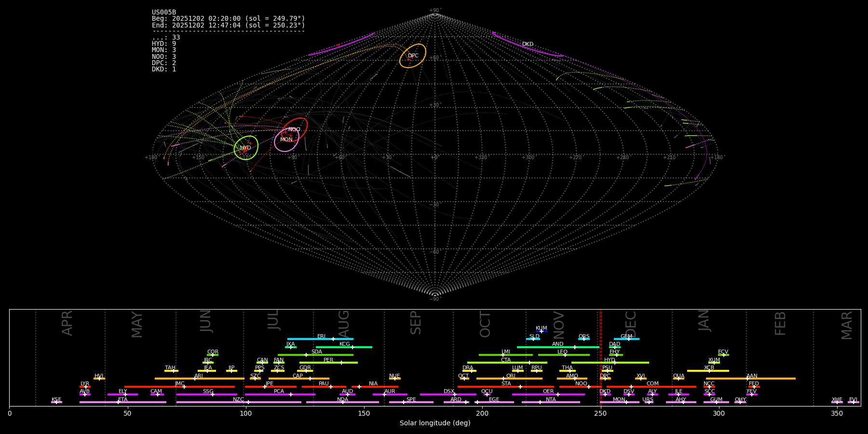The image size is (868, 434).
Task: Click the AUG month label in timeline
Action: pyautogui.click(x=344, y=324)
